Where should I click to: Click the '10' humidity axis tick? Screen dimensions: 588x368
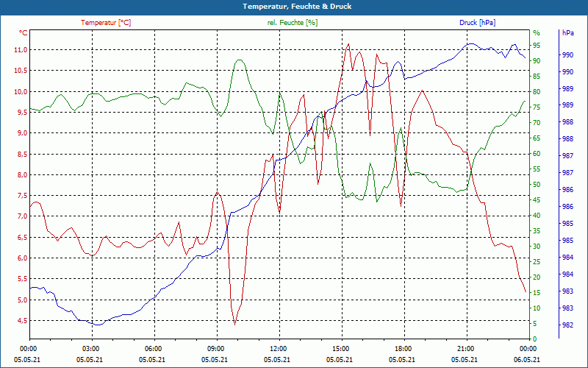pyautogui.click(x=537, y=308)
